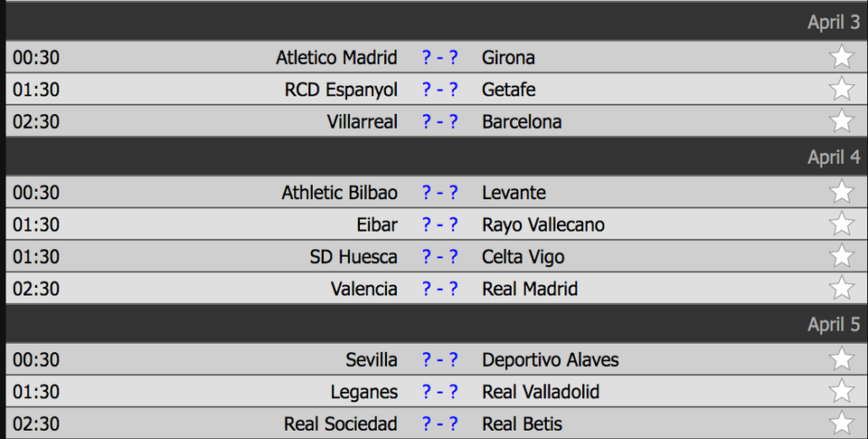Star the Valencia vs Real Madrid match
Image resolution: width=868 pixels, height=439 pixels.
(x=842, y=288)
